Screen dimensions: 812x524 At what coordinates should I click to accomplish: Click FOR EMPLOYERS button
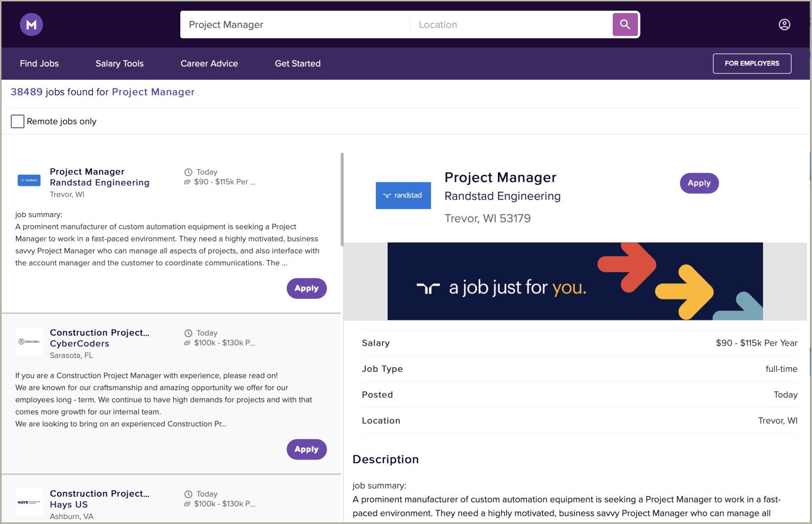click(x=752, y=63)
